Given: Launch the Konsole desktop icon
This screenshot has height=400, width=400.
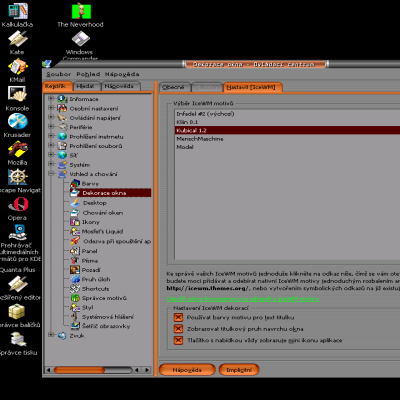Looking at the screenshot, I should [17, 94].
